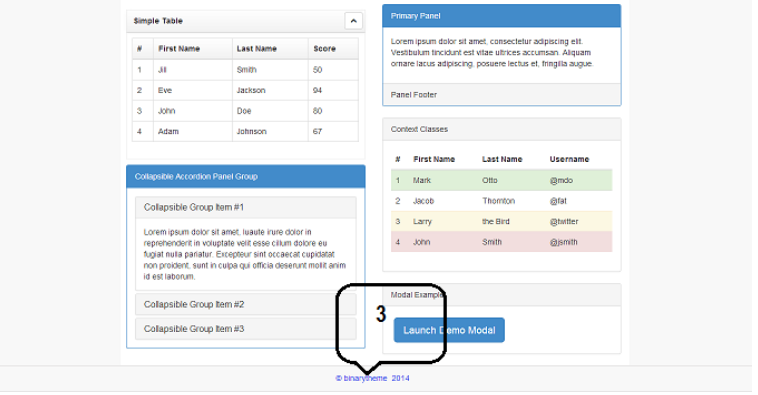Select the Doe last name cell
This screenshot has width=758, height=395.
[244, 111]
